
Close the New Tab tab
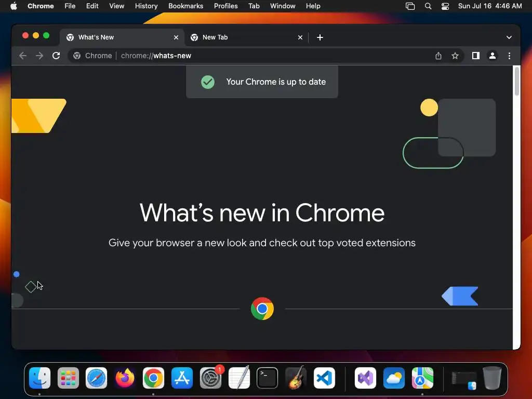pyautogui.click(x=300, y=37)
